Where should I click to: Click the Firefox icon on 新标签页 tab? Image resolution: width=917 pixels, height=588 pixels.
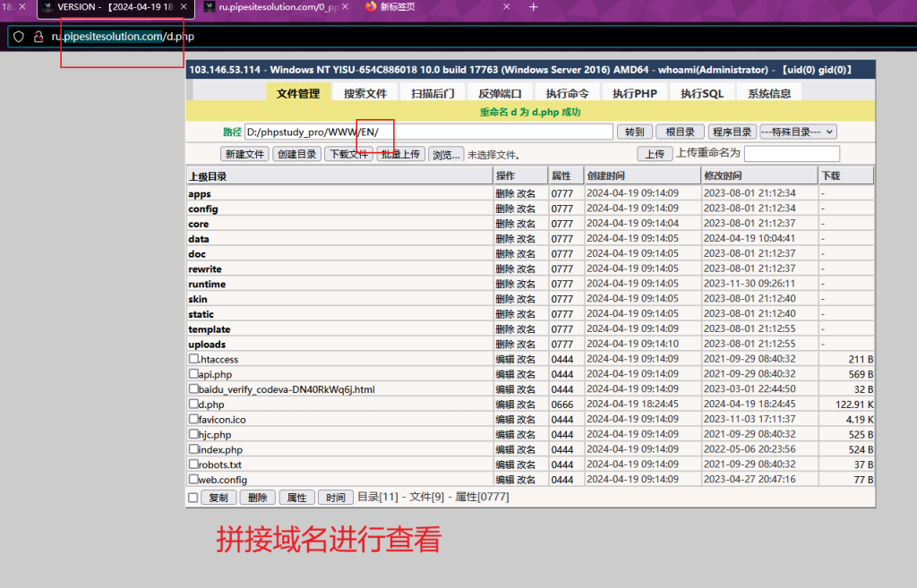371,7
